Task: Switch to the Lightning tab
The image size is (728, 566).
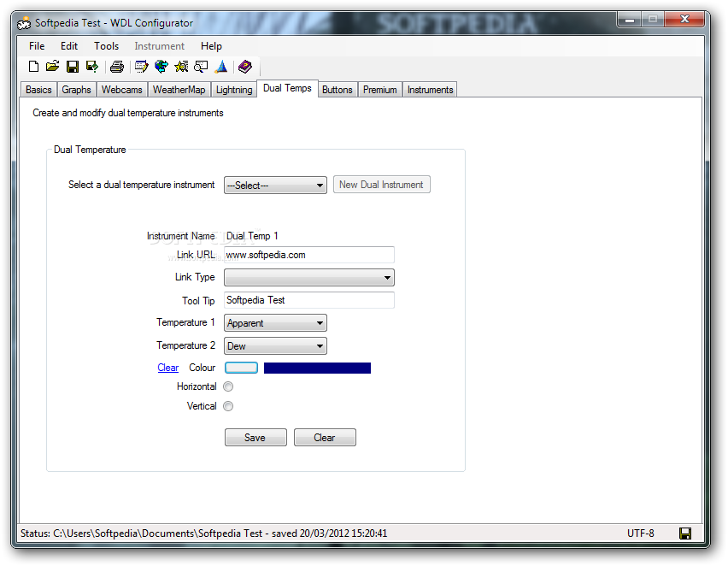Action: click(234, 90)
